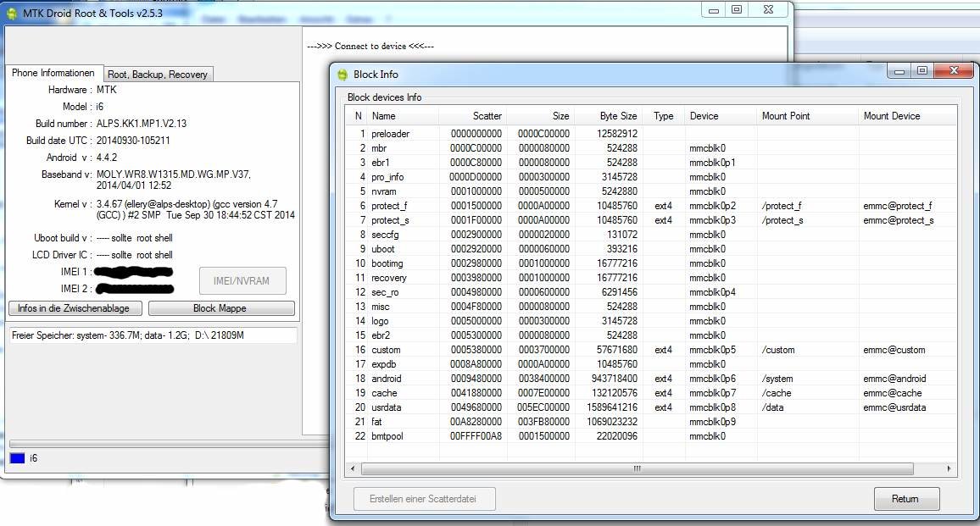Screen dimensions: 980x526
Task: Sort by the Mount Point column header
Action: click(x=808, y=116)
